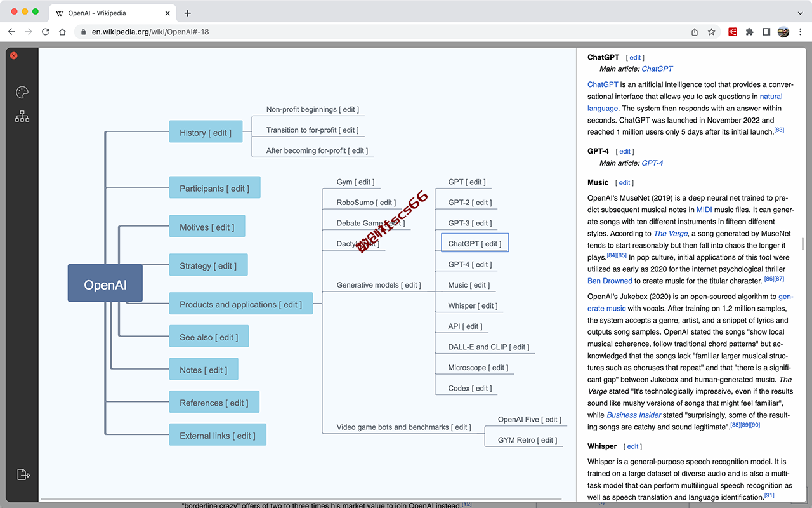Click After becoming for-profit branch

coord(317,150)
